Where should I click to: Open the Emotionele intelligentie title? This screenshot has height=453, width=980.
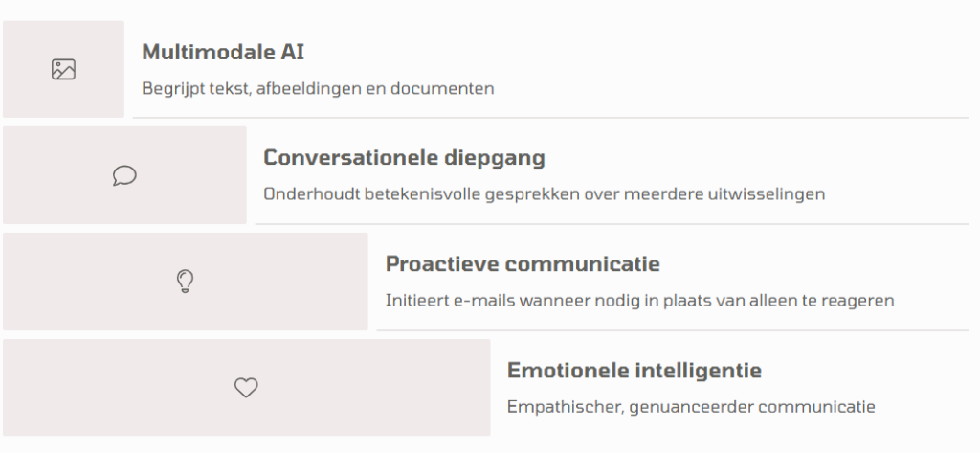point(635,370)
